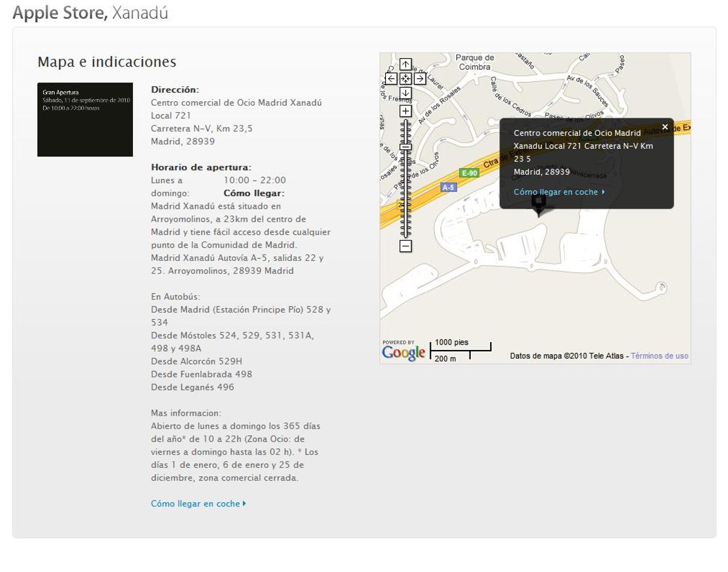Click the map's center/recenter button
The height and width of the screenshot is (572, 728).
pos(406,78)
